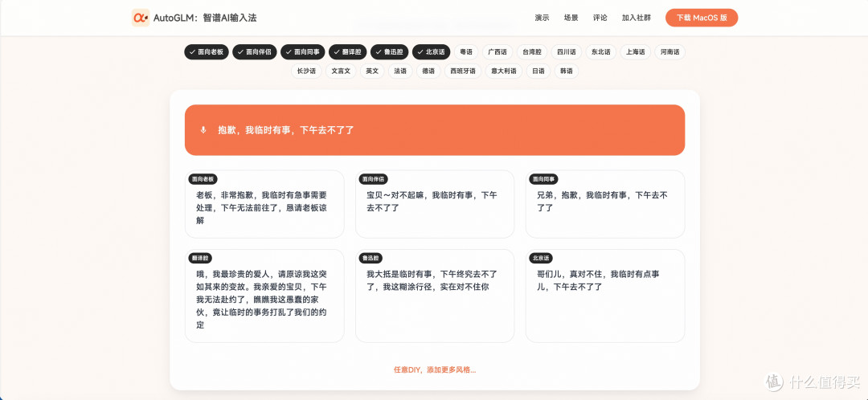This screenshot has height=400, width=868.
Task: Click the AutoGLM：智谱AI输入法 title
Action: click(x=205, y=18)
